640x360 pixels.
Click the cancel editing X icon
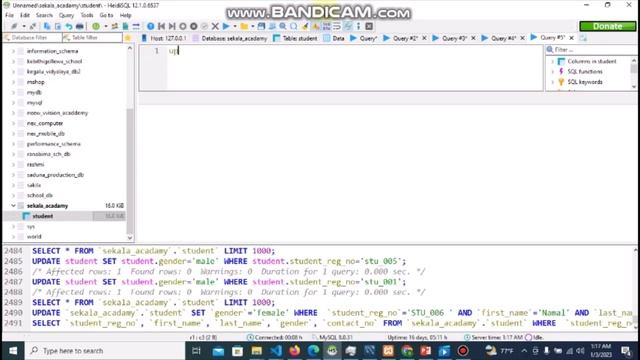[215, 26]
